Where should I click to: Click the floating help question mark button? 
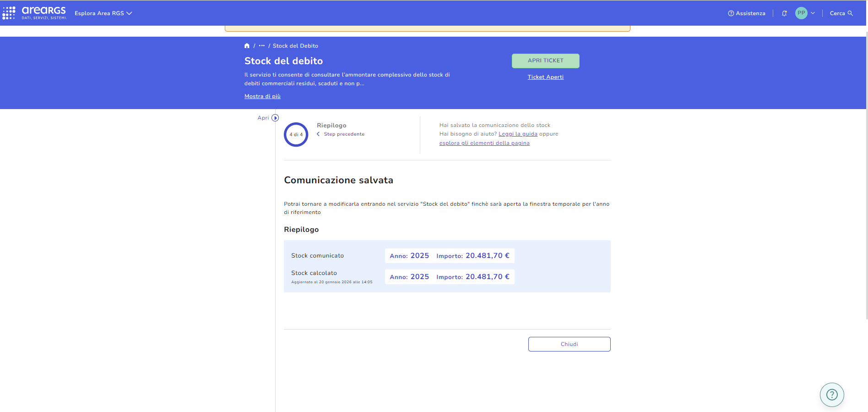tap(831, 395)
